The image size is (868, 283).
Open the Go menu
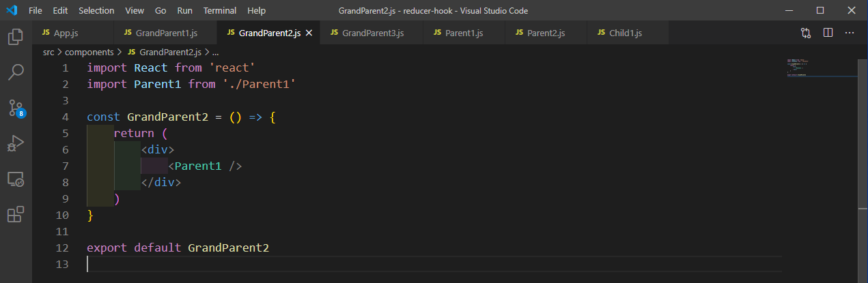pyautogui.click(x=160, y=11)
